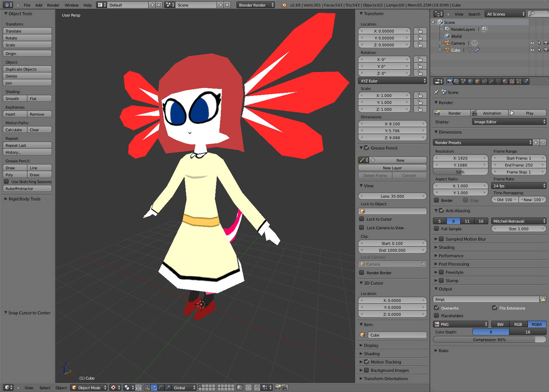Adjust the Compression 90% slider
Viewport: 549px width, 392px height.
click(489, 340)
